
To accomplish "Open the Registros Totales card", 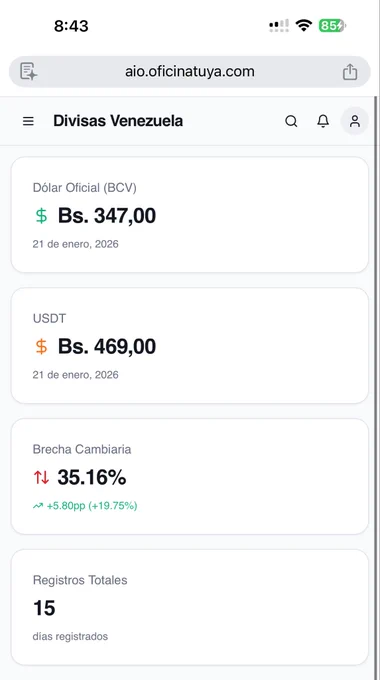I will [x=190, y=607].
